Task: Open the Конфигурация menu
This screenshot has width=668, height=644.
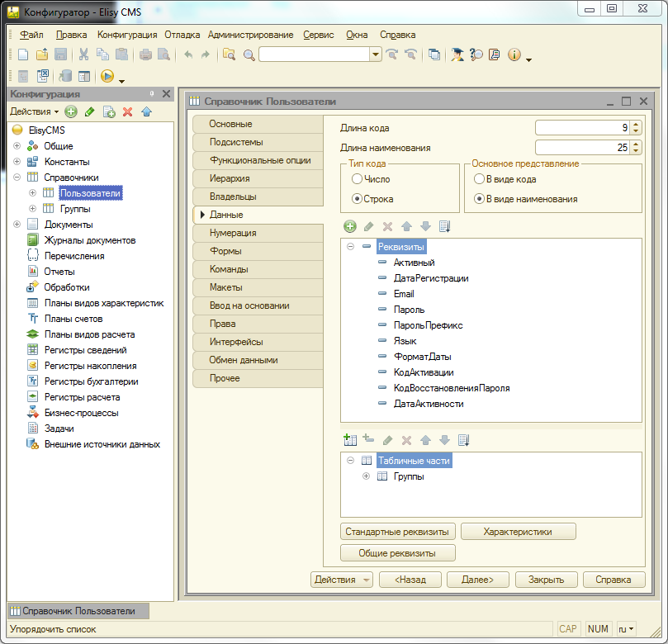Action: click(127, 35)
